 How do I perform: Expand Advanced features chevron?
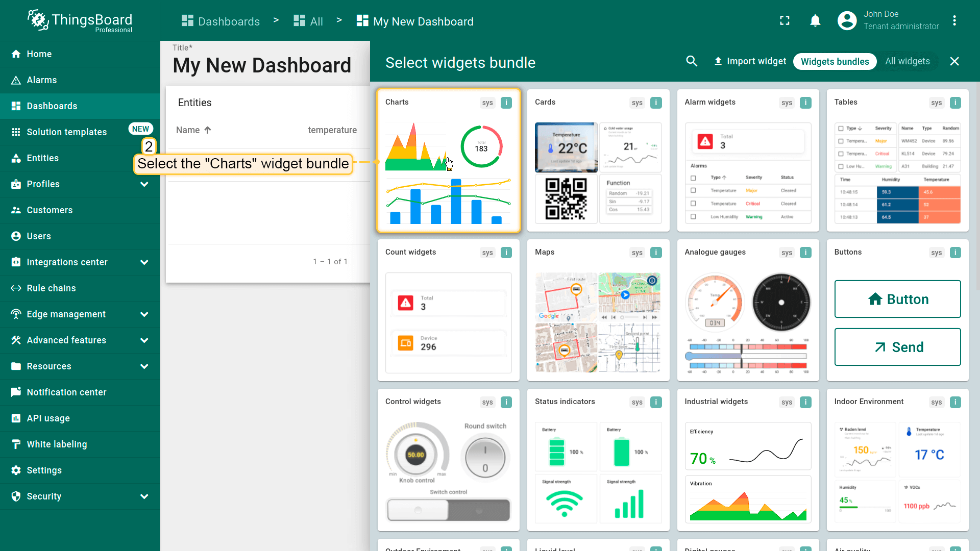pyautogui.click(x=144, y=340)
